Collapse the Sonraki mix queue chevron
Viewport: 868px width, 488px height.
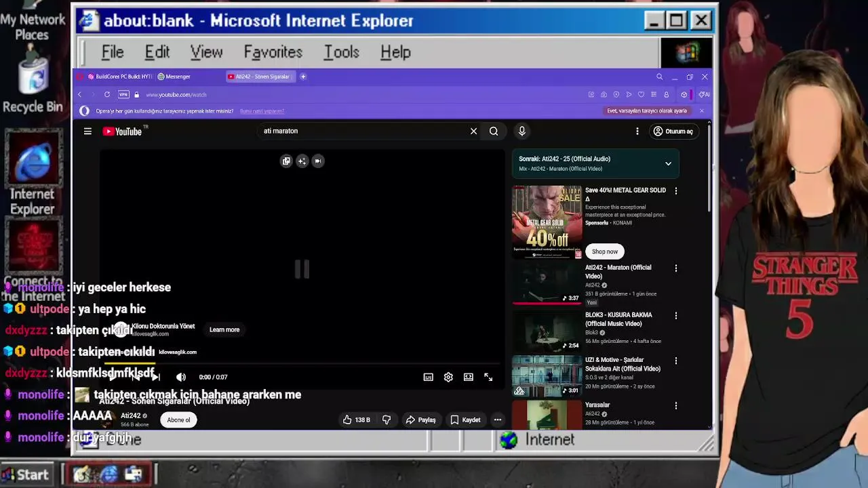668,163
